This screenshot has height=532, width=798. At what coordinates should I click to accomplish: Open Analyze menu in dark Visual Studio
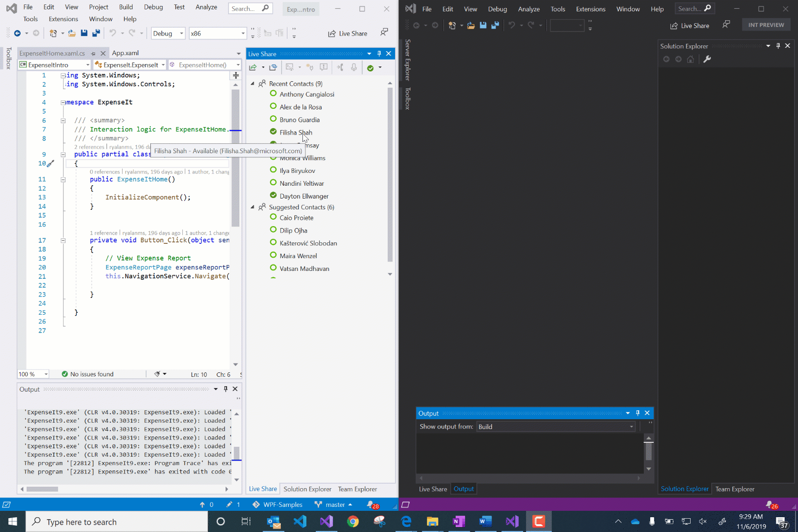(529, 9)
